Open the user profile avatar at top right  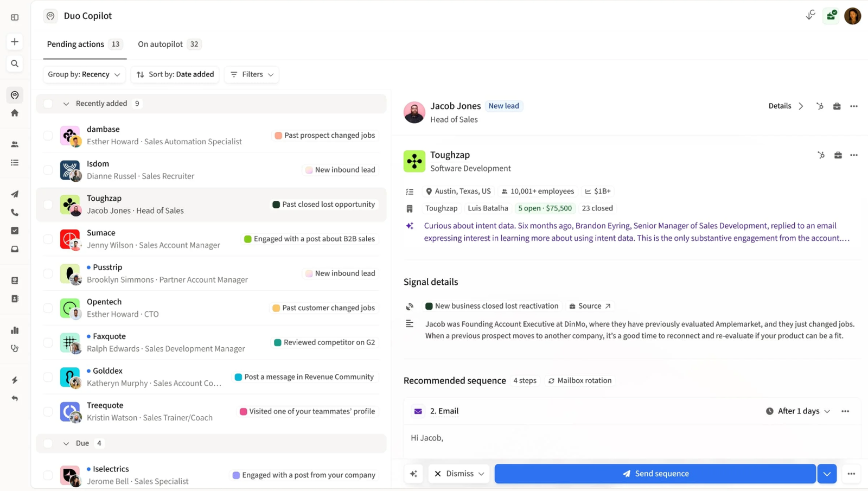click(852, 16)
